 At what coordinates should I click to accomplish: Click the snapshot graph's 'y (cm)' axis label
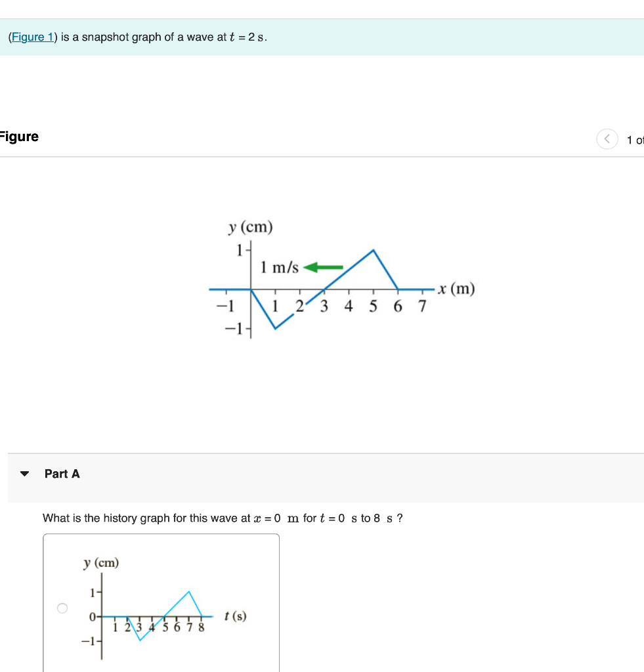250,227
